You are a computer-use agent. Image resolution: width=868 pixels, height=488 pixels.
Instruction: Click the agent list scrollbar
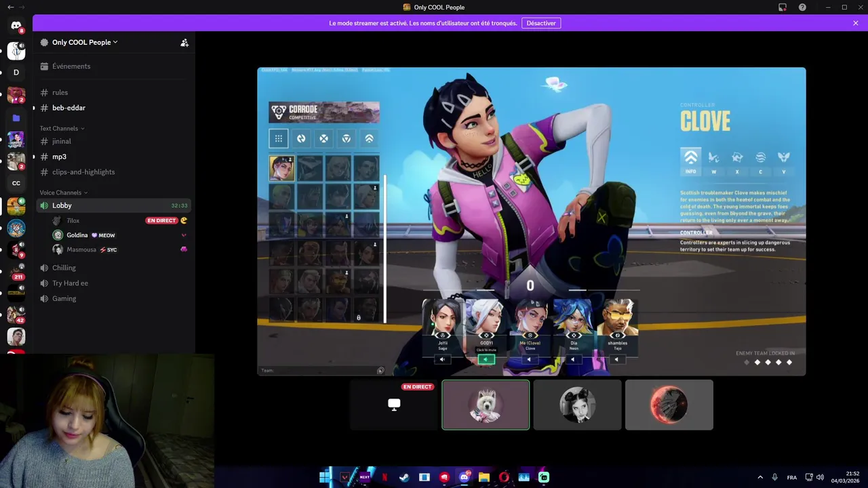click(x=385, y=249)
